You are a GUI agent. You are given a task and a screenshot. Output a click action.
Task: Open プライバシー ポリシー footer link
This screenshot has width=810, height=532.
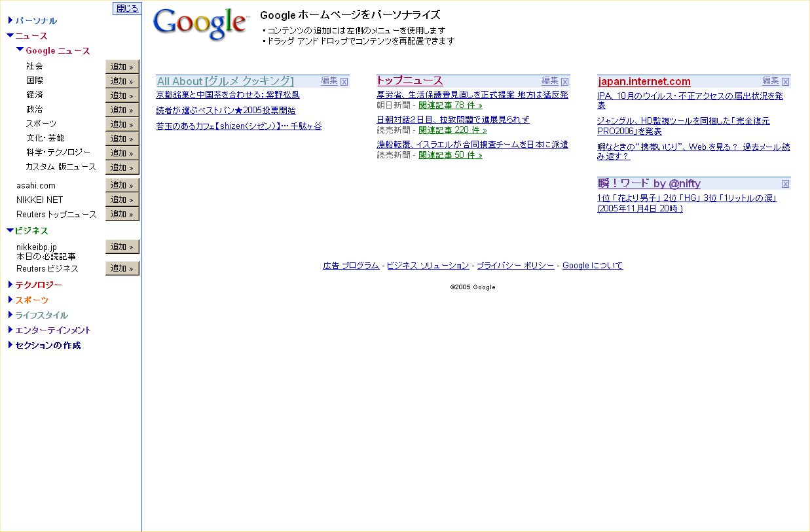click(x=515, y=266)
